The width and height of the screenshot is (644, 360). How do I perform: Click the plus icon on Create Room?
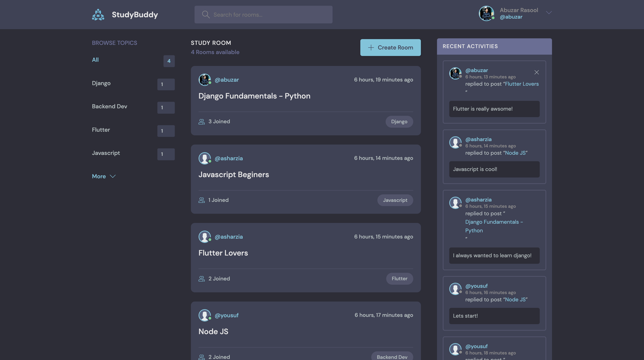point(371,48)
